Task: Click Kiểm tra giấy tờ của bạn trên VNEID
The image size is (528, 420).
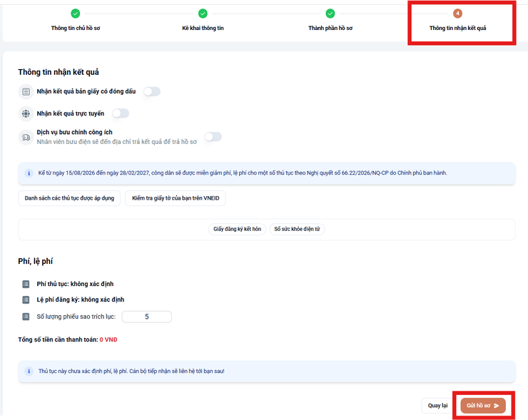Action: pos(176,198)
